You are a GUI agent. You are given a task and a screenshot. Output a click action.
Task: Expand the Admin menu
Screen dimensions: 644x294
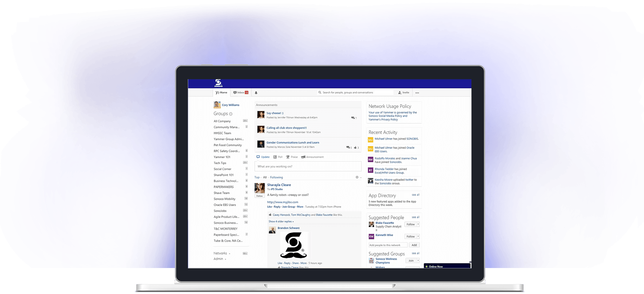point(220,259)
